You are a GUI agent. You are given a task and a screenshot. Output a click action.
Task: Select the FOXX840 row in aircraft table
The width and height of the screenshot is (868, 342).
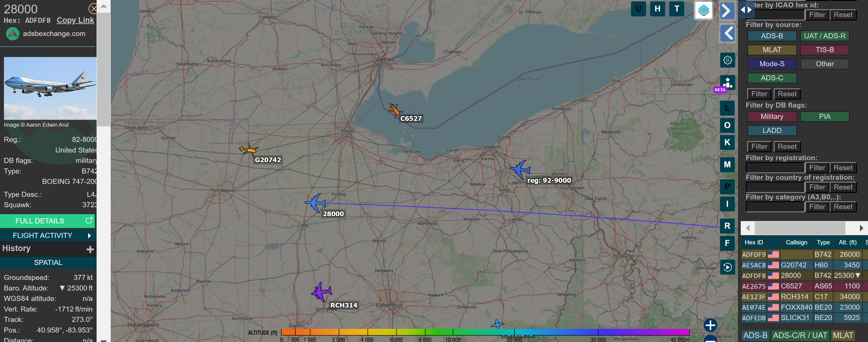(804, 307)
